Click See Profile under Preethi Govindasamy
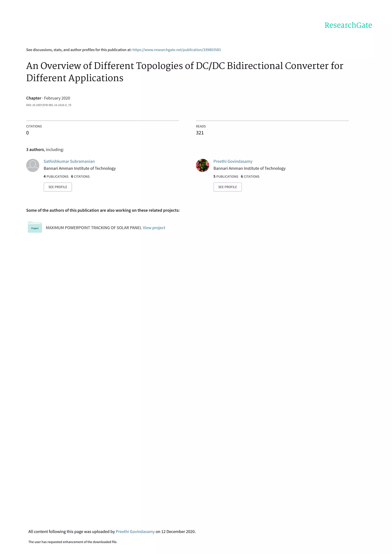 tap(228, 187)
